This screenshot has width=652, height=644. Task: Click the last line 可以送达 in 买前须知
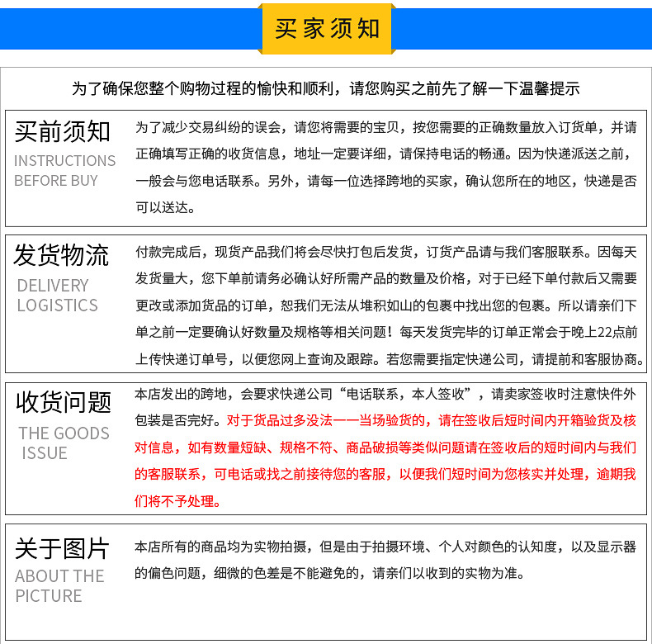pyautogui.click(x=165, y=207)
